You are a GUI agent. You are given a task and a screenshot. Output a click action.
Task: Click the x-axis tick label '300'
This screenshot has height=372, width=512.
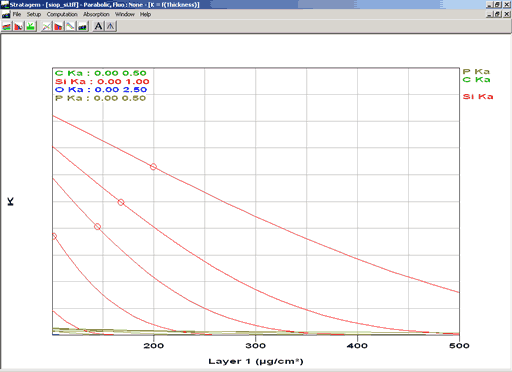tap(256, 346)
